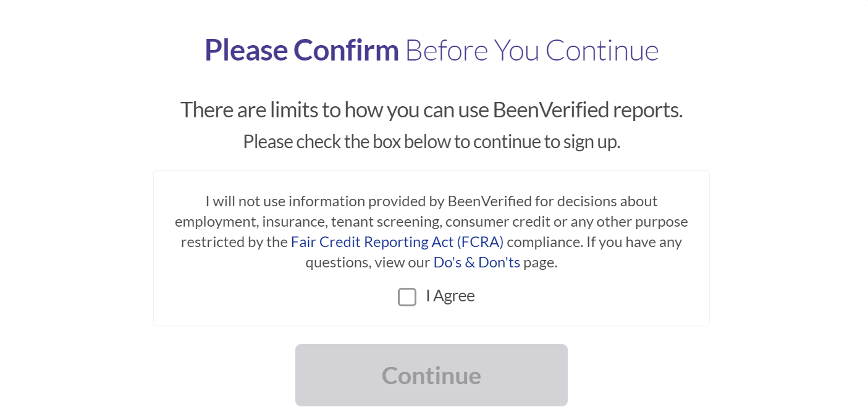The height and width of the screenshot is (415, 868).
Task: Click the bold "Please Confirm" heading text
Action: [x=301, y=50]
